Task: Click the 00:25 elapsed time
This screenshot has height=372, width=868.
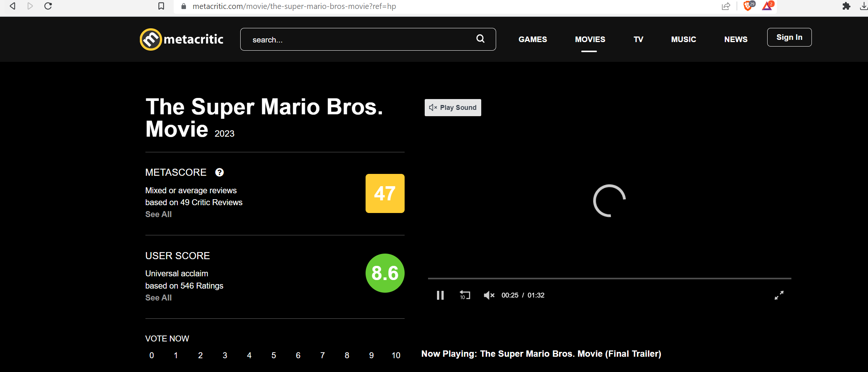Action: (510, 295)
